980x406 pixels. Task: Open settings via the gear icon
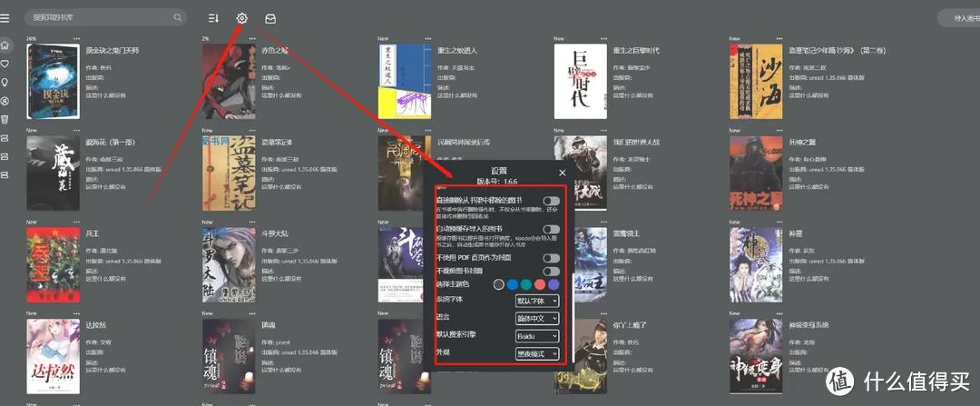(x=242, y=18)
